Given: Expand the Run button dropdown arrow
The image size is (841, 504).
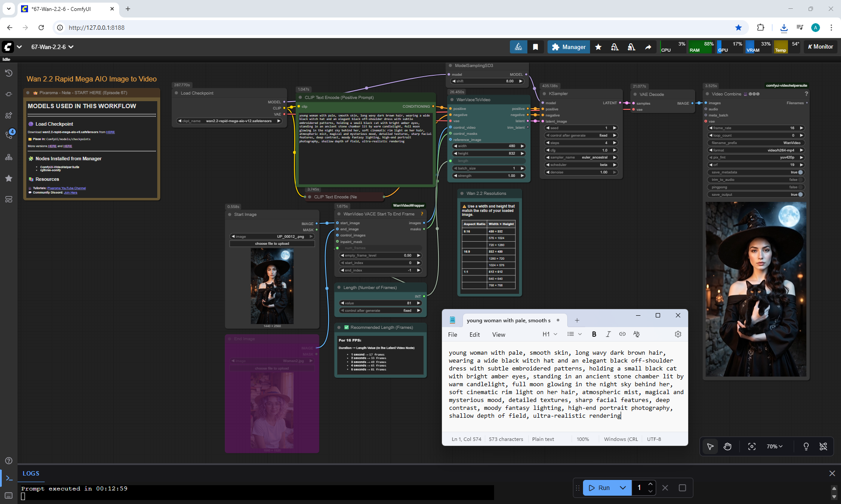Looking at the screenshot, I should 622,488.
